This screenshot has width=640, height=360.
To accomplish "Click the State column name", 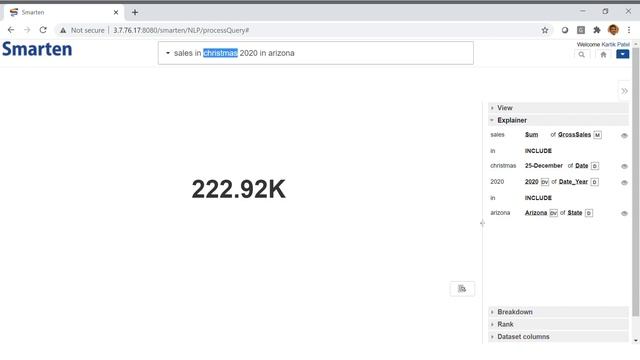I will [x=574, y=213].
